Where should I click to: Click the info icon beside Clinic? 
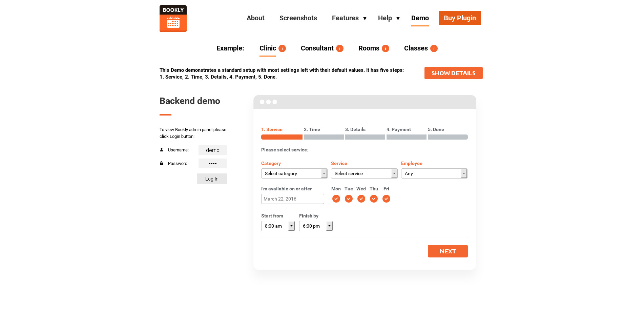282,48
